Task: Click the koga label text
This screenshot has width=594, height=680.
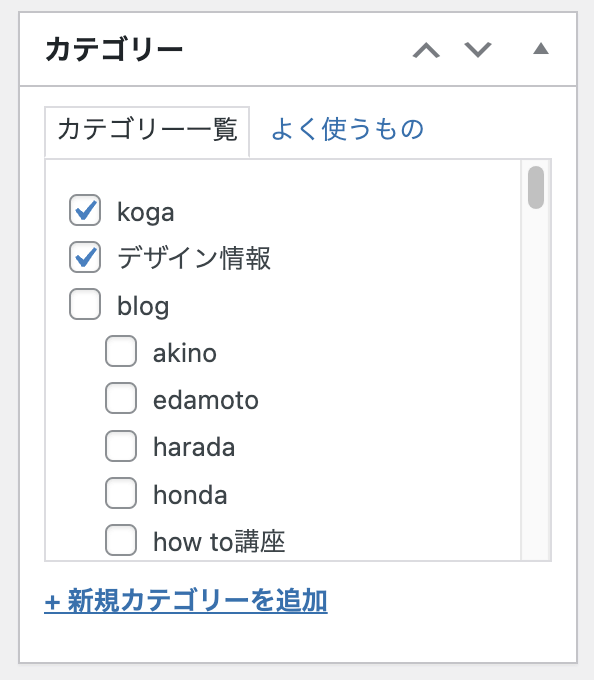Action: (x=146, y=212)
